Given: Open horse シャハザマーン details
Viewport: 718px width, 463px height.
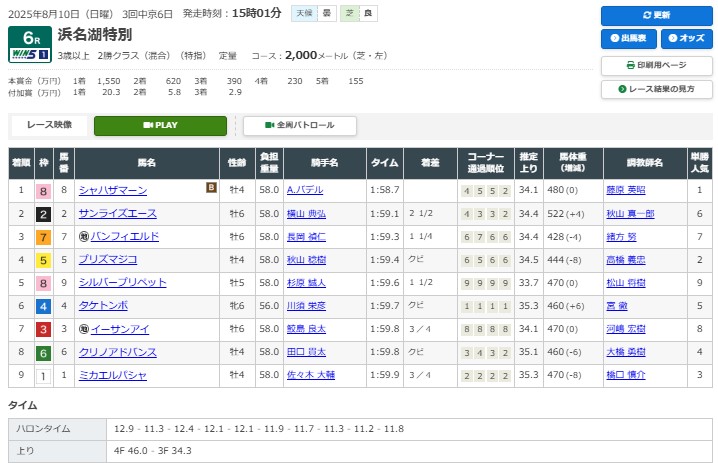Looking at the screenshot, I should point(113,190).
